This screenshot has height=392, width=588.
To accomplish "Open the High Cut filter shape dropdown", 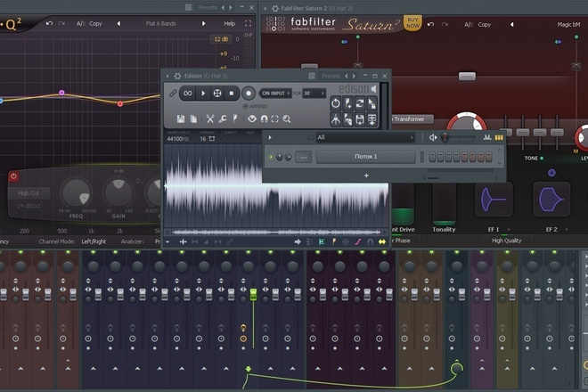I will tap(29, 192).
